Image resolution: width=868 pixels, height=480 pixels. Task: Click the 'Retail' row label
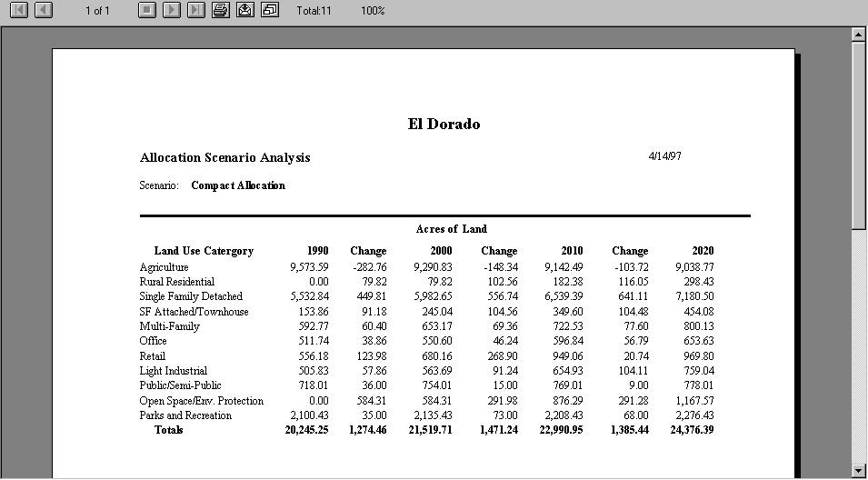(x=152, y=356)
